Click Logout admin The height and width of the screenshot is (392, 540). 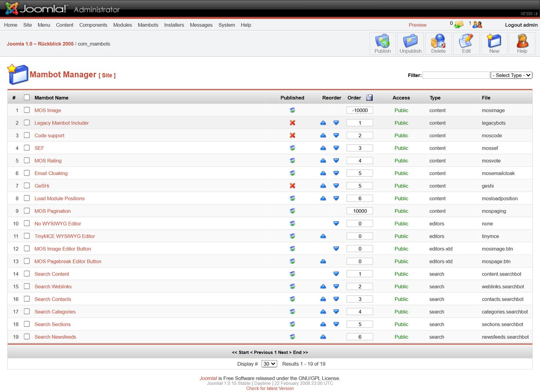(521, 25)
